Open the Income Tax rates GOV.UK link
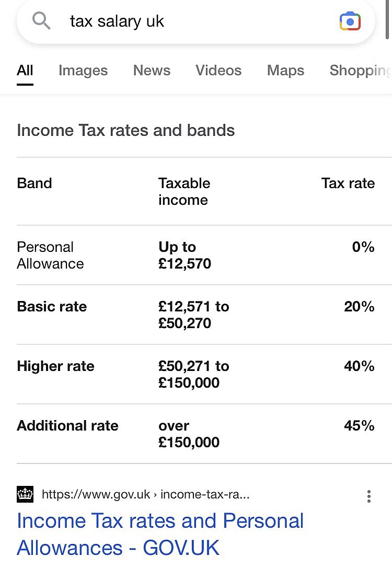This screenshot has width=392, height=569. point(160,534)
